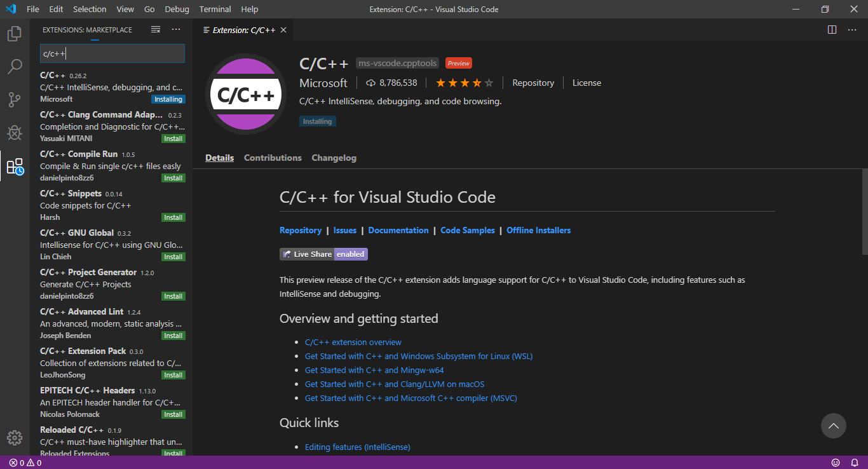
Task: Open the Documentation link in readme
Action: pyautogui.click(x=398, y=230)
